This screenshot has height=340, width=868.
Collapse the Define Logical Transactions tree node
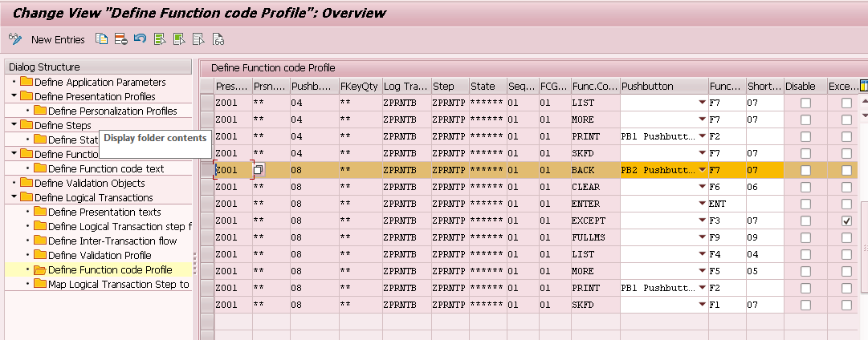(x=14, y=197)
